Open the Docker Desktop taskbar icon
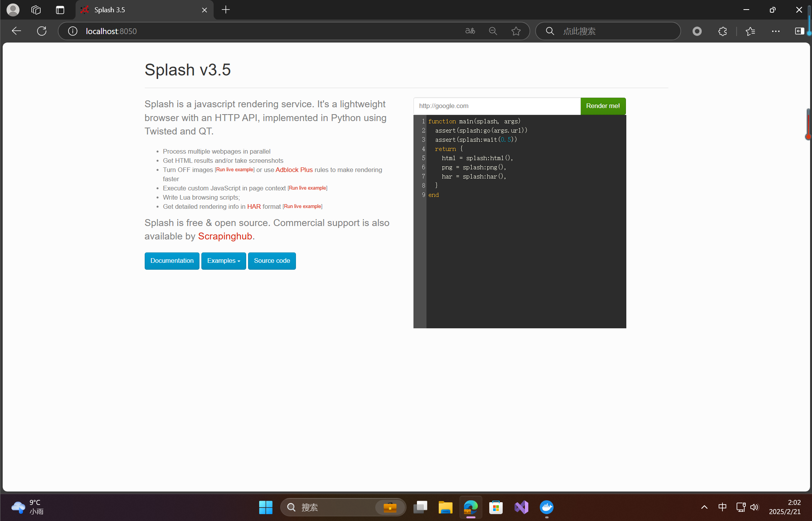812x521 pixels. pyautogui.click(x=546, y=507)
